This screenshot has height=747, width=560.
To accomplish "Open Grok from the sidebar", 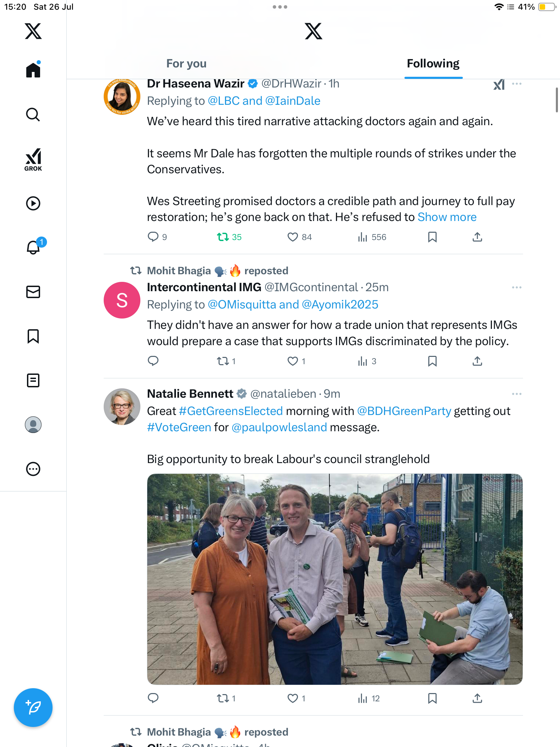I will (x=33, y=160).
